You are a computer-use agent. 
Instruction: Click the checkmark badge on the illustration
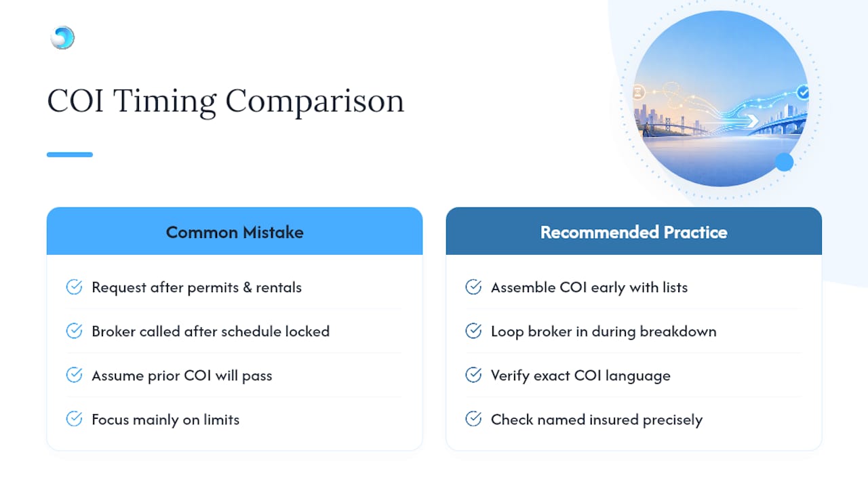803,91
